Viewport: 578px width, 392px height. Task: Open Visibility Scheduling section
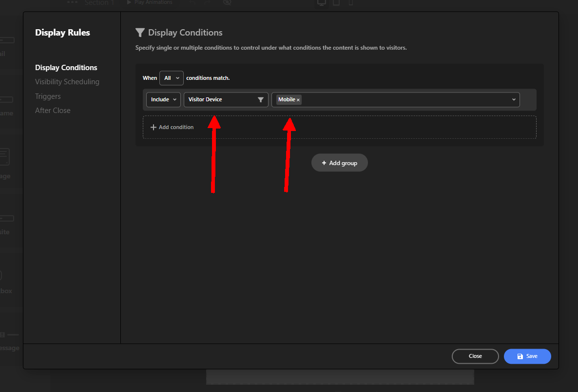67,82
